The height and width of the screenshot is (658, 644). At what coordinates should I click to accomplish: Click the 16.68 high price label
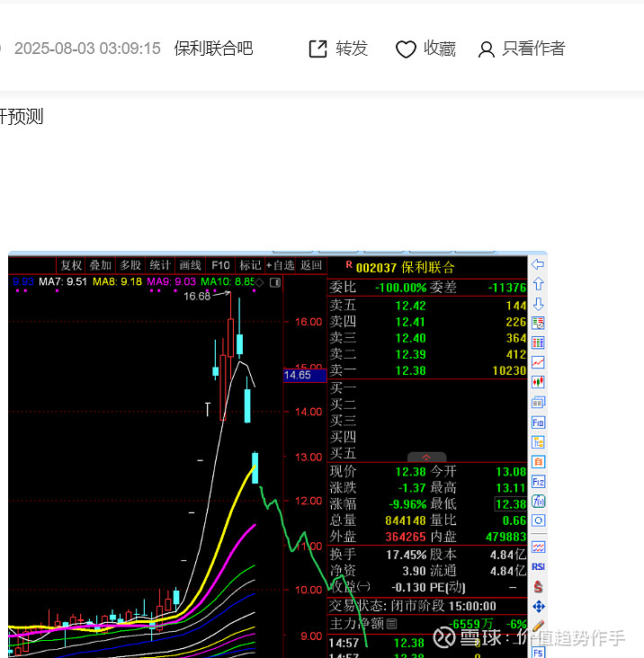(x=197, y=297)
